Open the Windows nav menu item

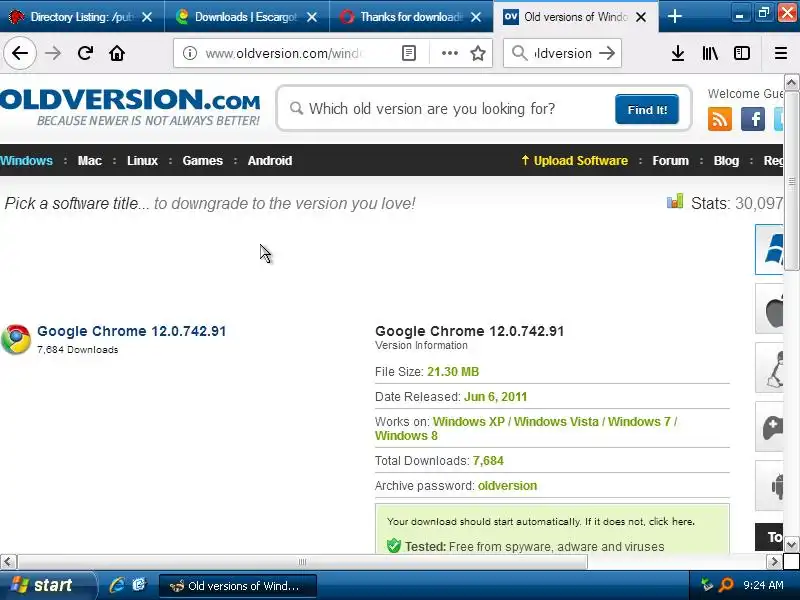(26, 161)
